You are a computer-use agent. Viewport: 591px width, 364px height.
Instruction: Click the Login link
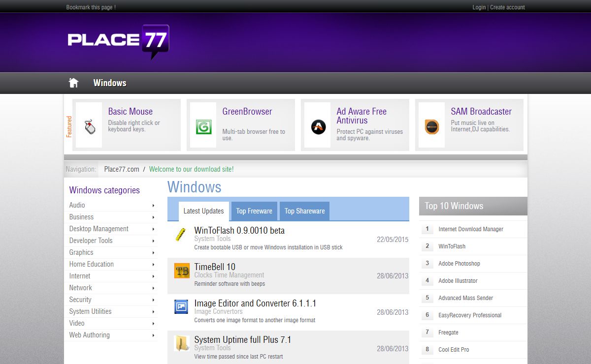479,7
